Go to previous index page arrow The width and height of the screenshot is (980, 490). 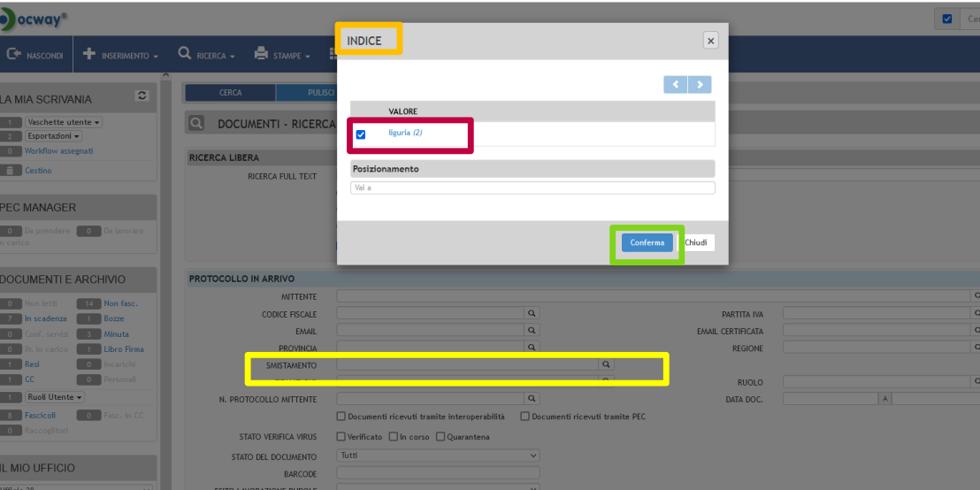coord(676,84)
